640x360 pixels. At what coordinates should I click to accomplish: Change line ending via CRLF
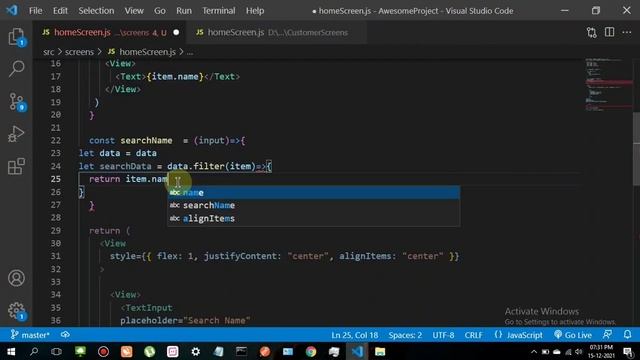coord(473,335)
